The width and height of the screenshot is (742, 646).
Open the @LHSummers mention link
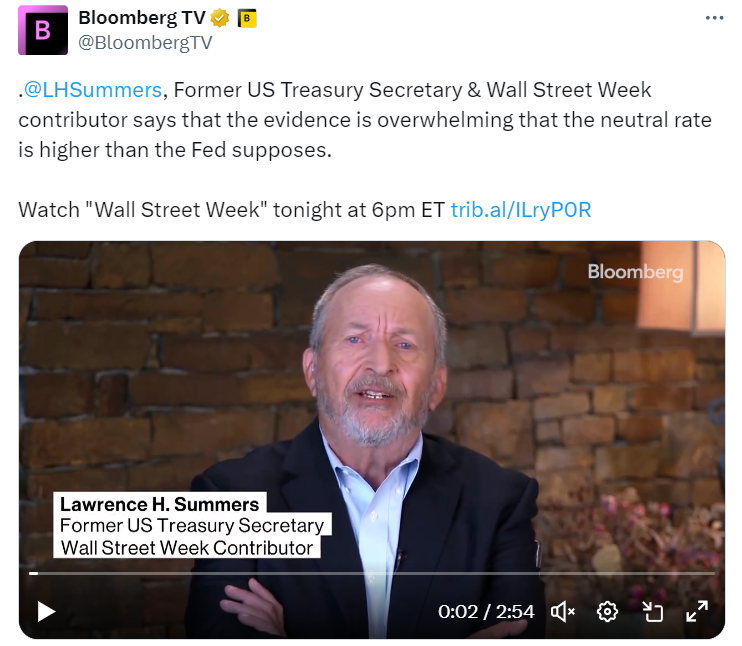click(x=92, y=90)
